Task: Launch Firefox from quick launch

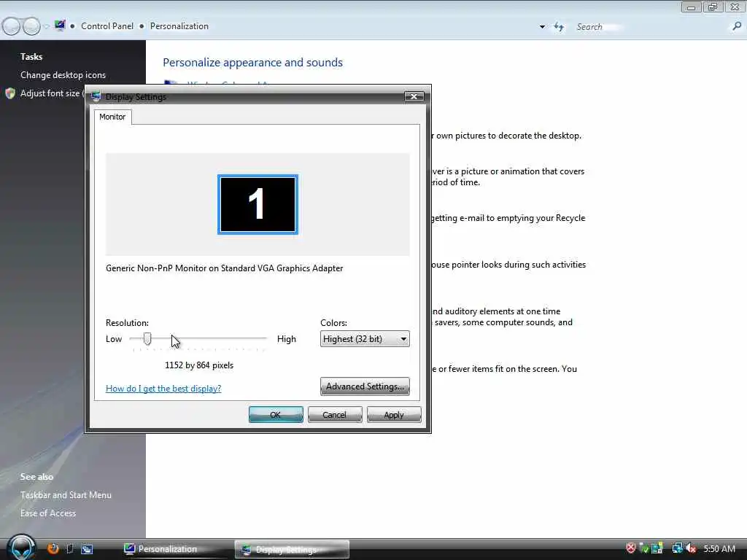Action: point(53,548)
